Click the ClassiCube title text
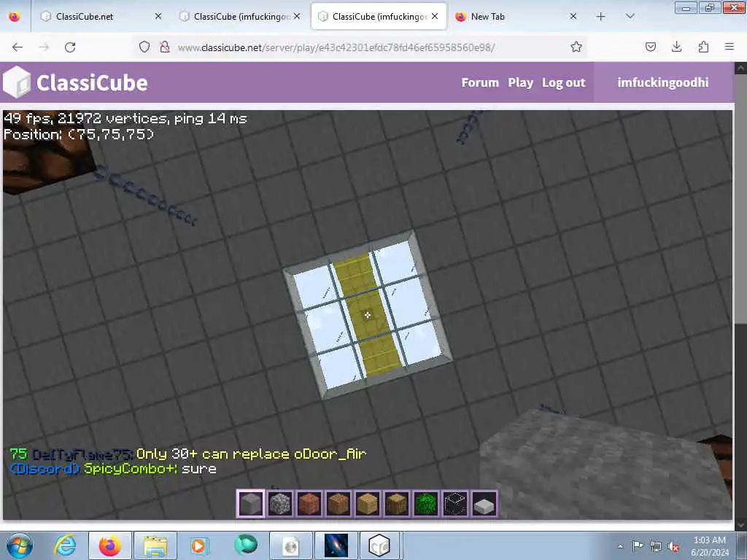The height and width of the screenshot is (560, 747). point(92,83)
